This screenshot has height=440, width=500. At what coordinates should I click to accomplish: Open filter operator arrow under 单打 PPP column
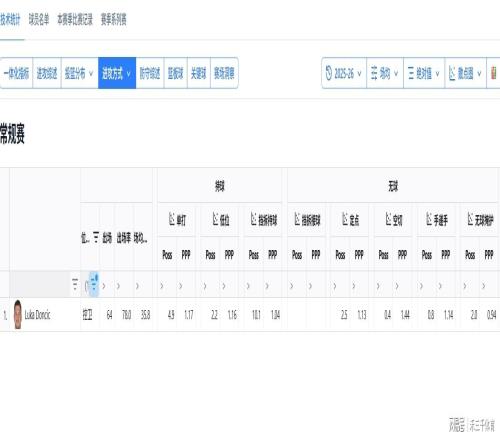pos(180,286)
